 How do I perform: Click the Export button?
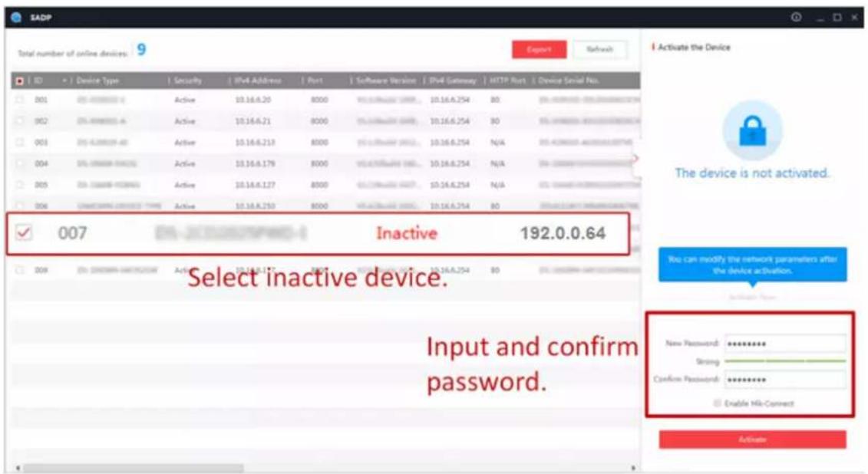(539, 49)
